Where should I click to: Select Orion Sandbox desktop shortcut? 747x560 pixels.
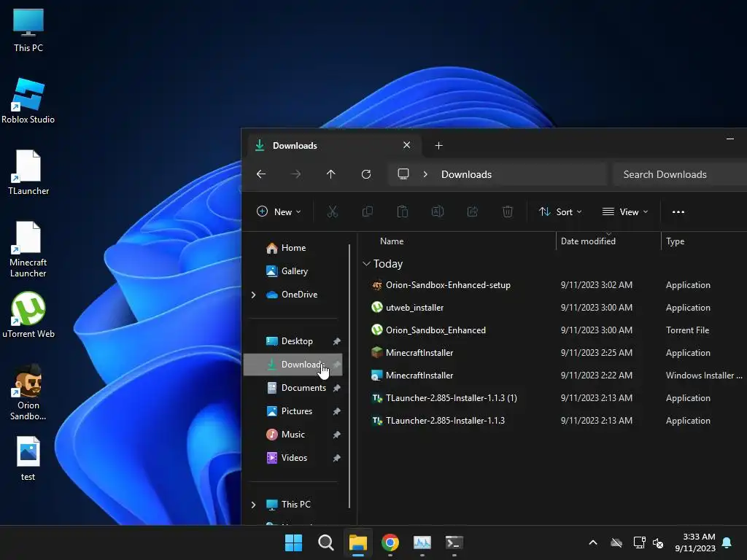tap(28, 392)
